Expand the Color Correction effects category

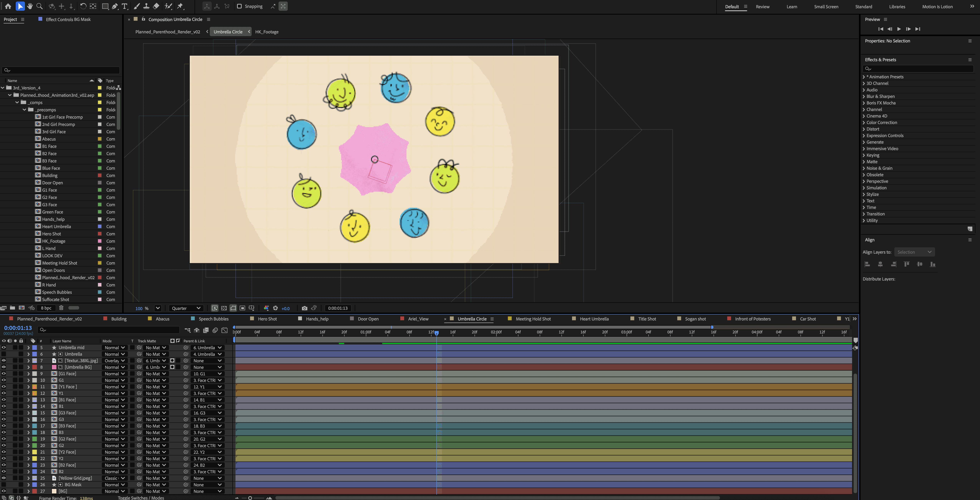coord(864,123)
